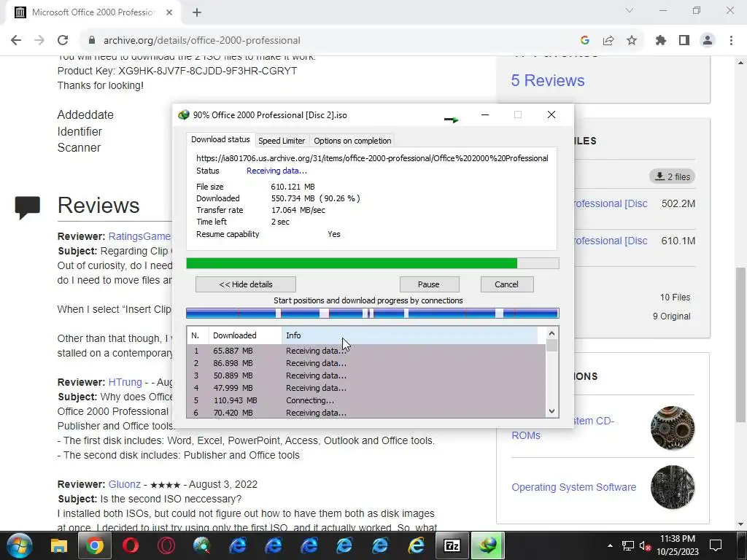Select connection row with 50.889 MB

click(x=366, y=376)
